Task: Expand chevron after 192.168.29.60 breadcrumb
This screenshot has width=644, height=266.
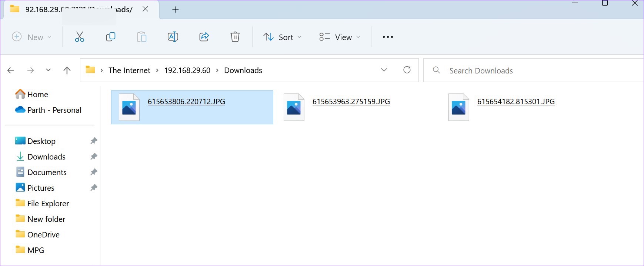Action: click(x=217, y=70)
